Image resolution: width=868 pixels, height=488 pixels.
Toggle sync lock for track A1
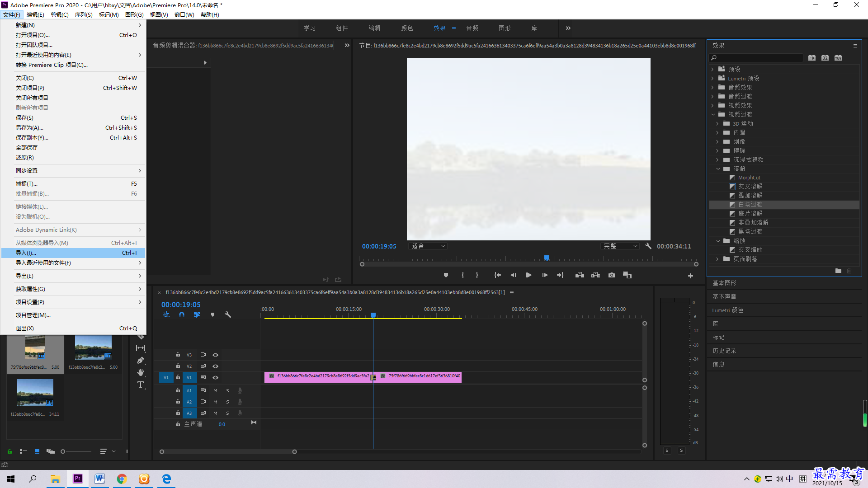203,390
